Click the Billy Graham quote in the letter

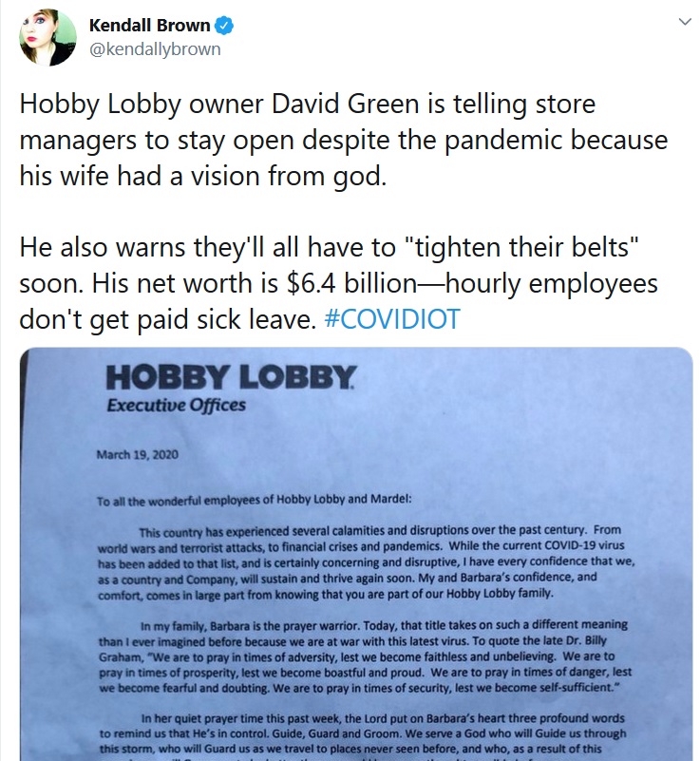(x=365, y=673)
